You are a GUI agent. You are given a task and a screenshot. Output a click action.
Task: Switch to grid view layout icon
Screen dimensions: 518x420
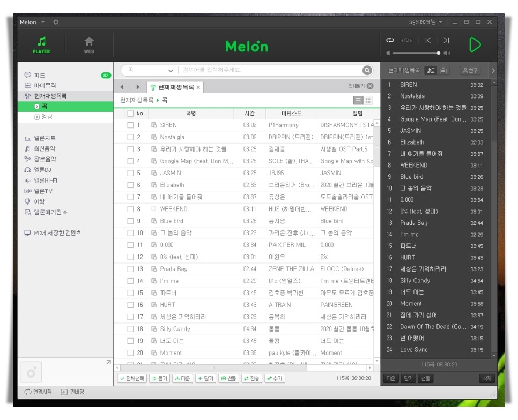click(x=368, y=100)
